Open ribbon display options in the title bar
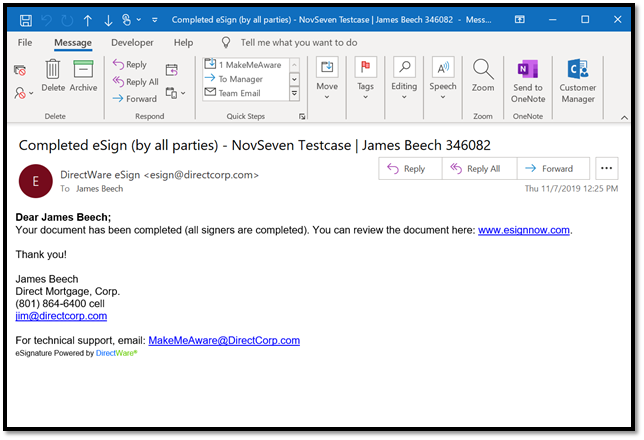 click(520, 19)
